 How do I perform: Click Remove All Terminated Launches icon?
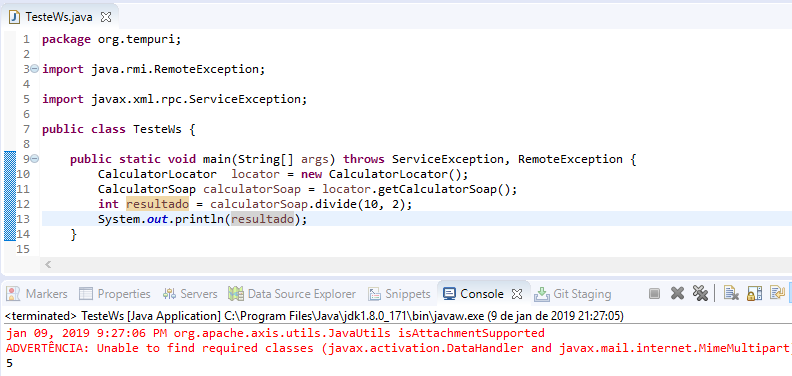(700, 293)
